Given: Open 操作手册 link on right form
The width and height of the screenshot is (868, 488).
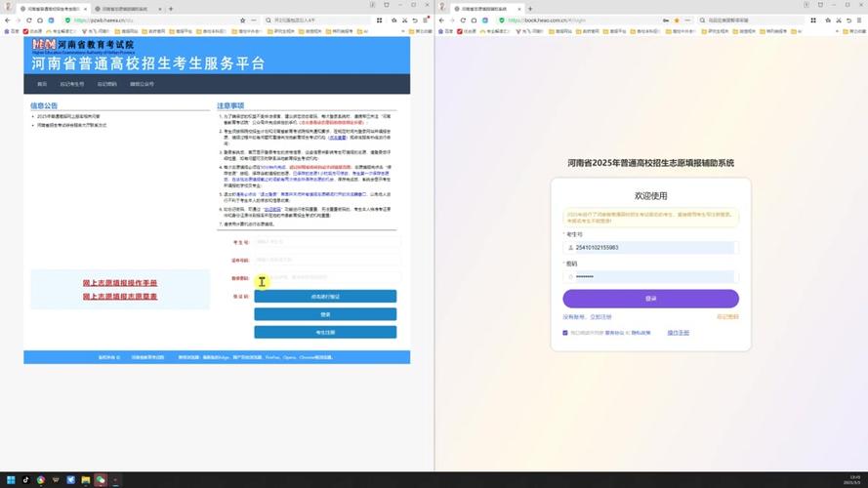Looking at the screenshot, I should coord(679,333).
